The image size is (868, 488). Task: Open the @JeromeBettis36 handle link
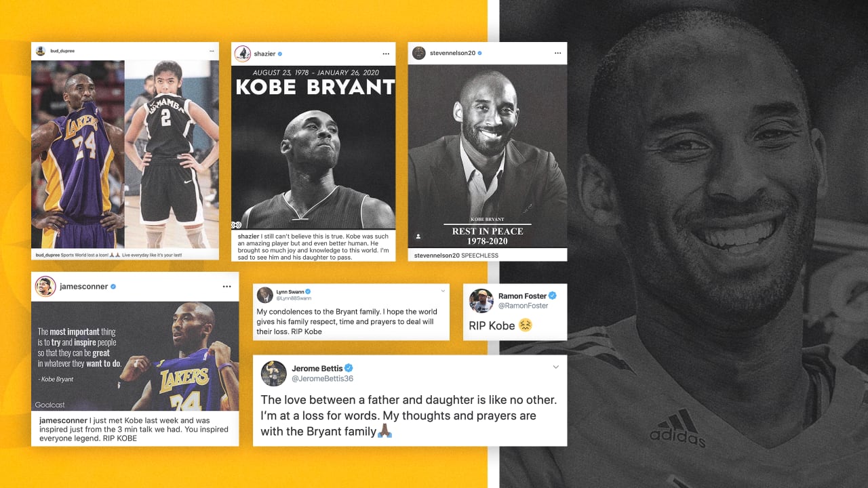[323, 379]
